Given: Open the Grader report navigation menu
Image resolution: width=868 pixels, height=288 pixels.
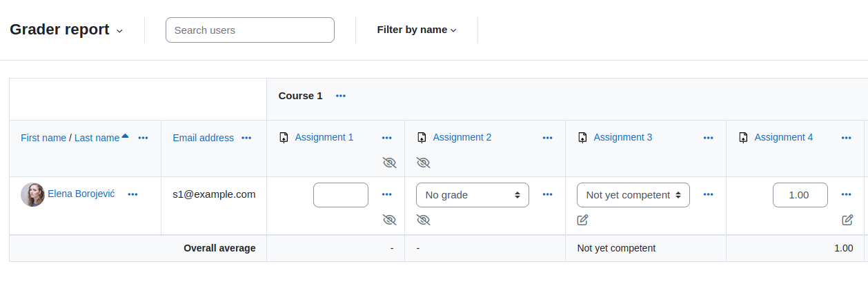Looking at the screenshot, I should coord(66,30).
